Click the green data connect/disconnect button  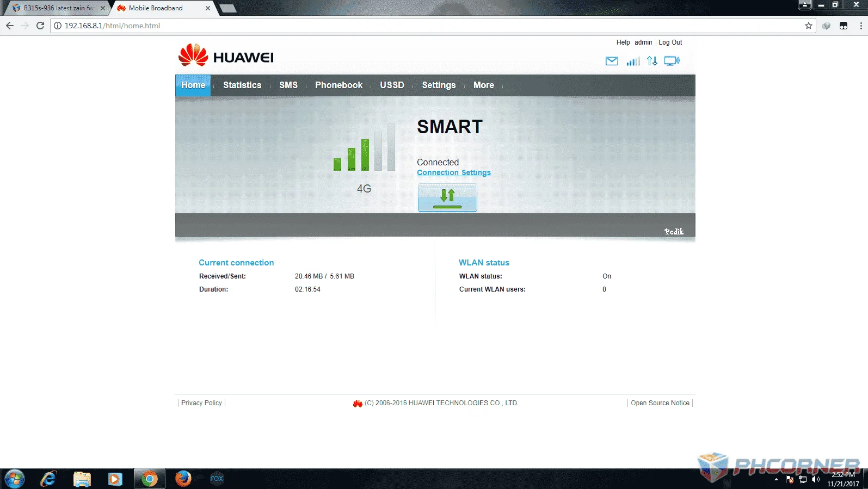pos(447,197)
